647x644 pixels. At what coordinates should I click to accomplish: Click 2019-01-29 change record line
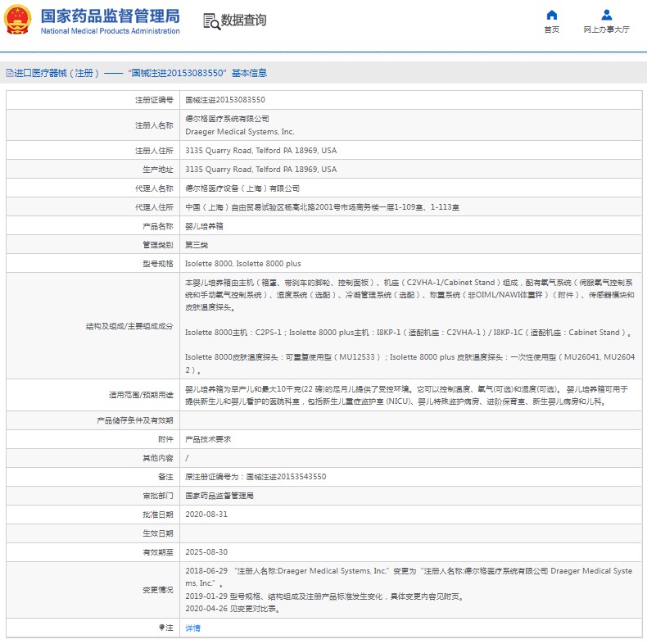[325, 596]
